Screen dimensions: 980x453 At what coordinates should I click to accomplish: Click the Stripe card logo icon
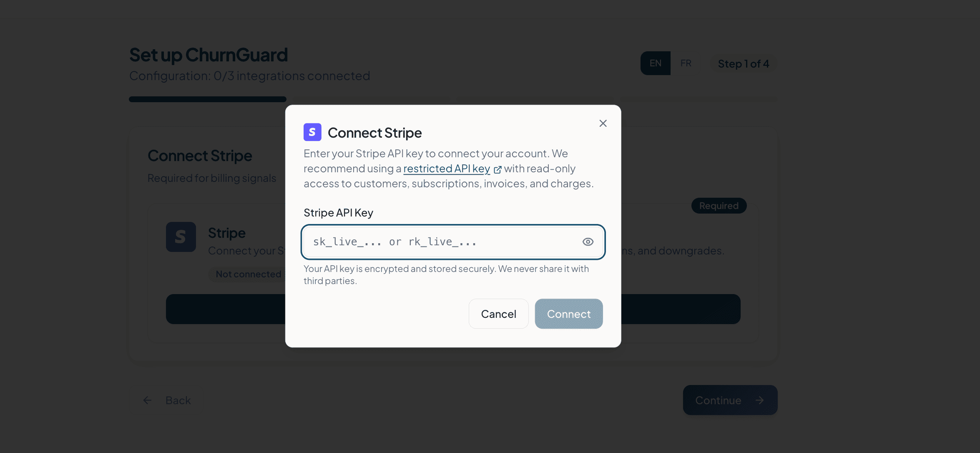181,237
